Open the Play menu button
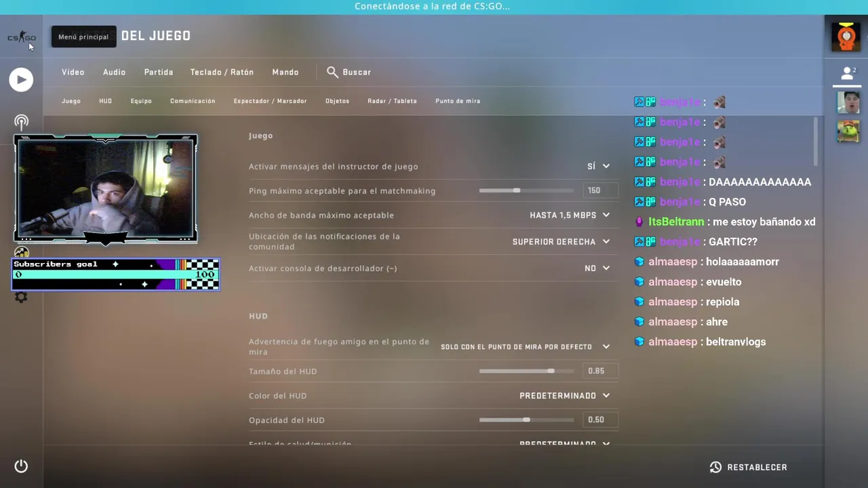The image size is (868, 488). point(21,80)
